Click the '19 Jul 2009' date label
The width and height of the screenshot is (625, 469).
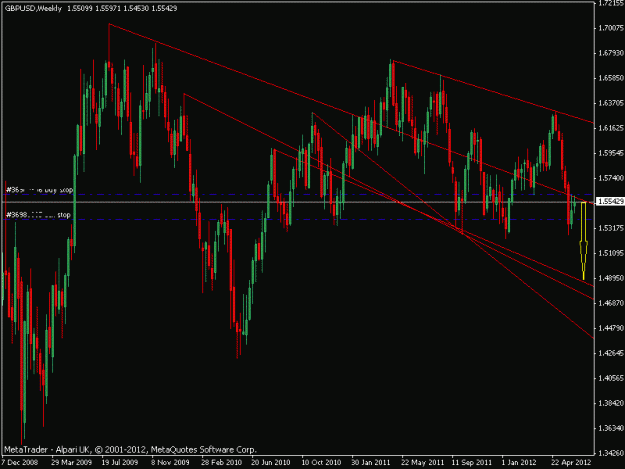pyautogui.click(x=120, y=463)
